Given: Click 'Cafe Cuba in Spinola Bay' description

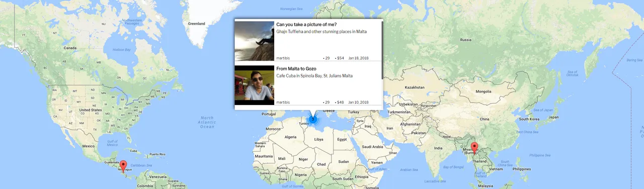Looking at the screenshot, I should [x=314, y=76].
